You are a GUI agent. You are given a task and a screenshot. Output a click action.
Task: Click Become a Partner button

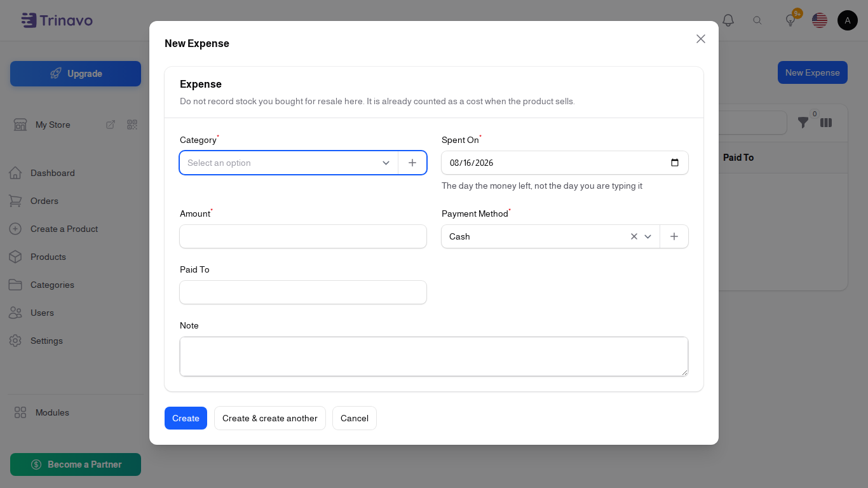76,464
